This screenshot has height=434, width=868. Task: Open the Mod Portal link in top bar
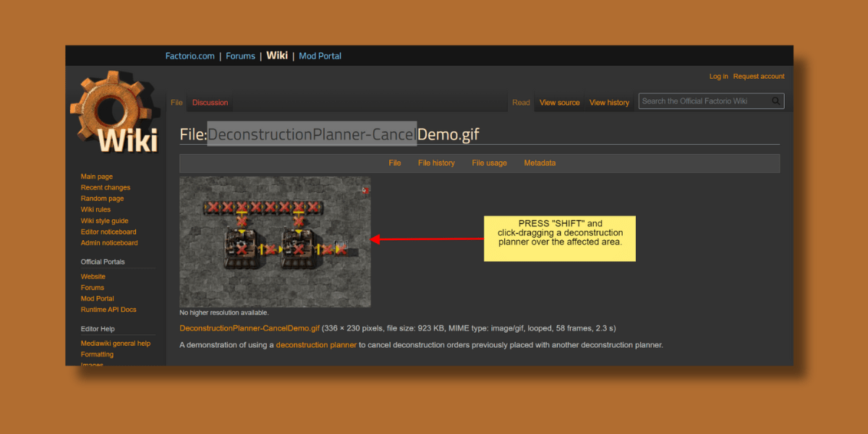point(320,56)
